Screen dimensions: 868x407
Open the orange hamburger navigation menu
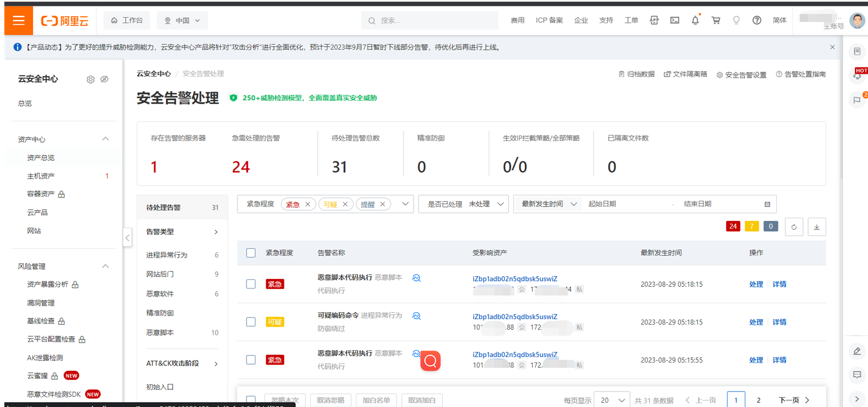coord(19,20)
